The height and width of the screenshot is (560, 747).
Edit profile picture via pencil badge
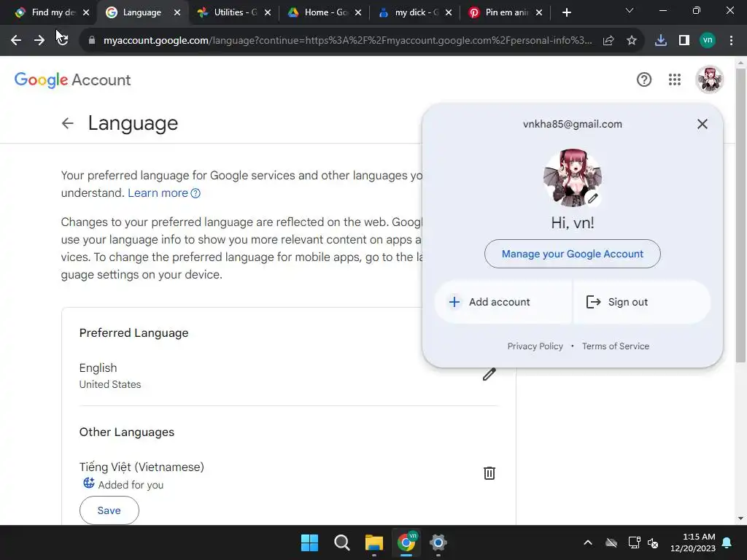point(592,198)
